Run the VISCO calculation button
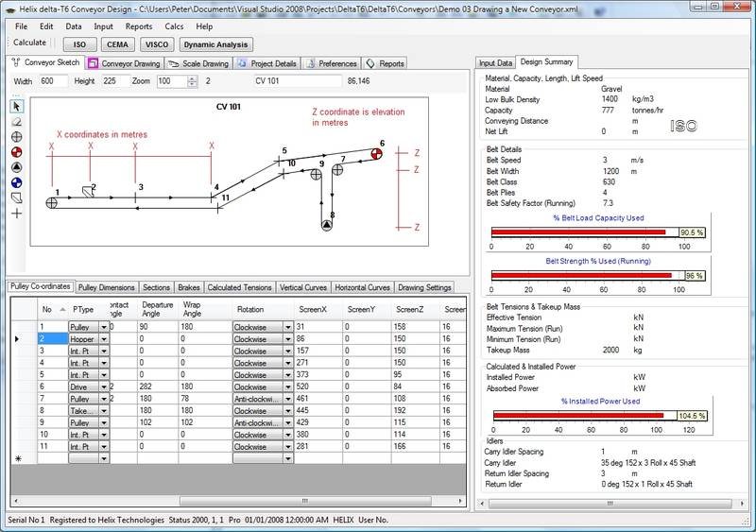Image resolution: width=756 pixels, height=532 pixels. 157,44
